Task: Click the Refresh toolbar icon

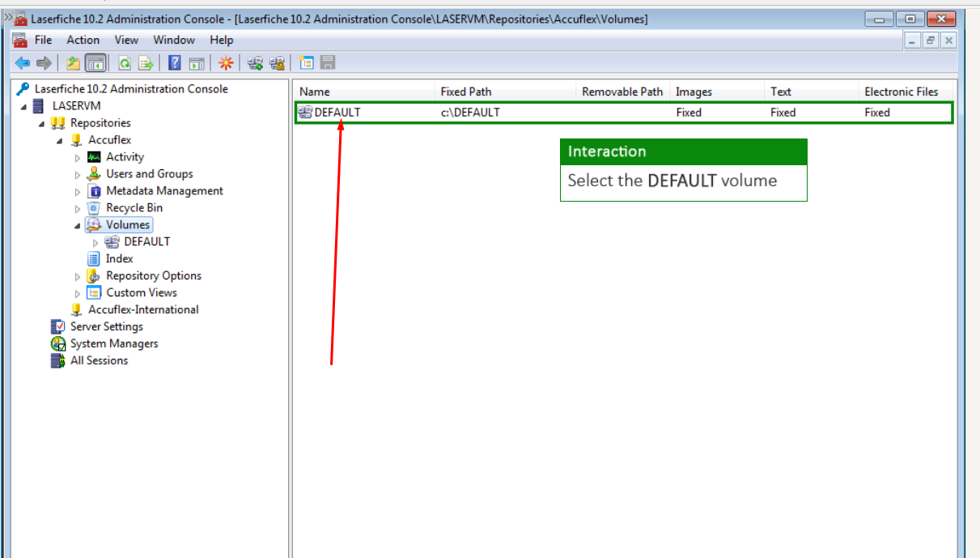Action: point(125,63)
